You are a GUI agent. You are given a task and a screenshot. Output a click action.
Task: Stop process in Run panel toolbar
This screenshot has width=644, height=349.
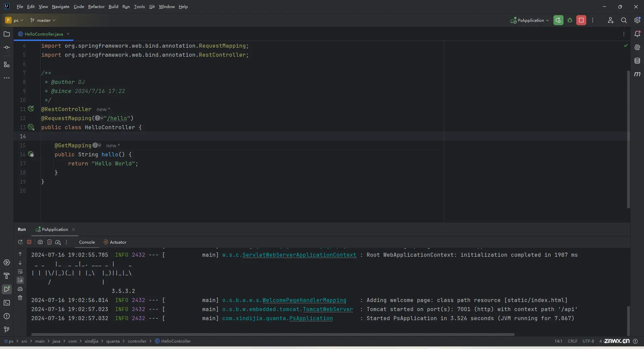point(29,242)
